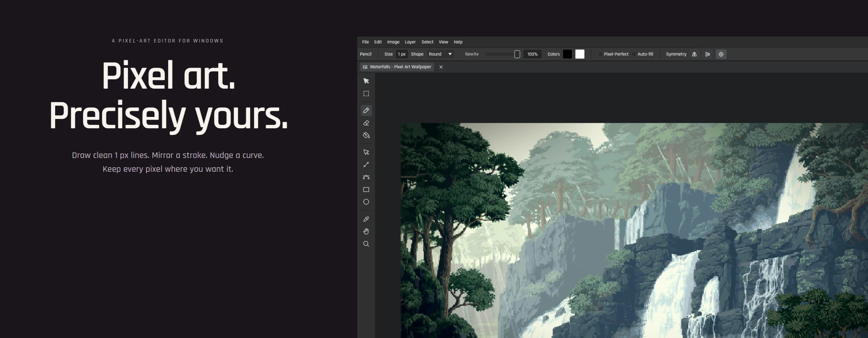The image size is (868, 338).
Task: Select the Bezier curve tool
Action: pyautogui.click(x=366, y=177)
